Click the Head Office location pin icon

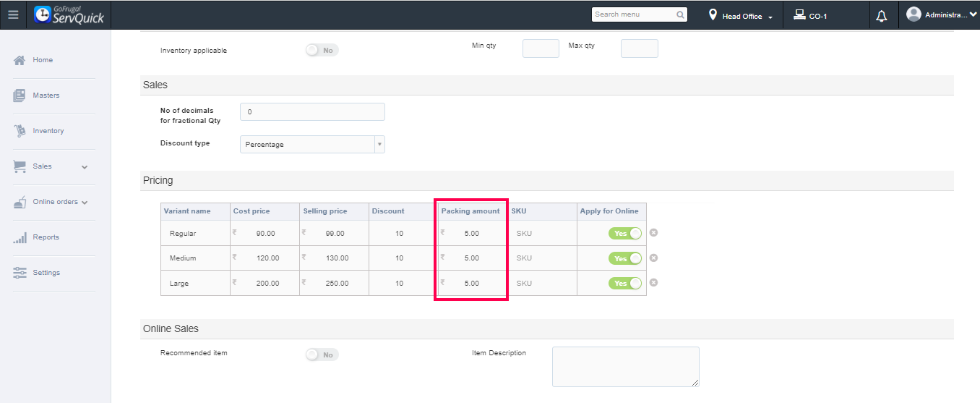713,14
